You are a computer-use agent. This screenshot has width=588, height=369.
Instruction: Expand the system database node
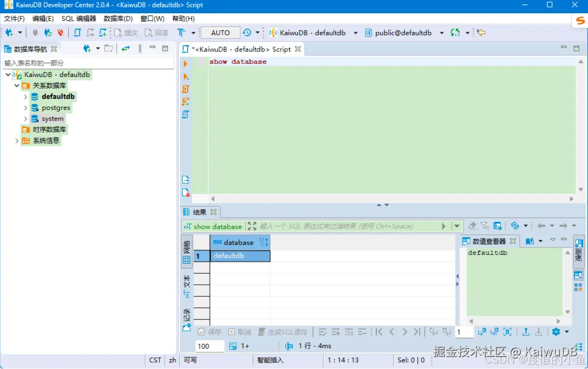coord(25,119)
